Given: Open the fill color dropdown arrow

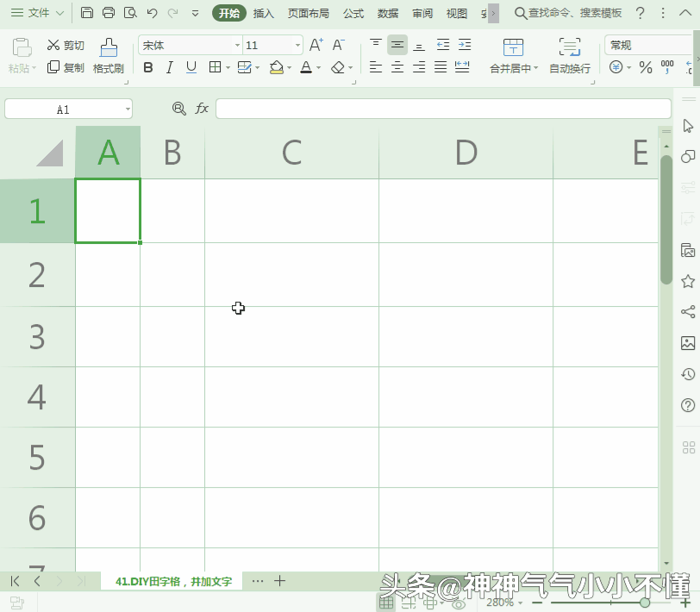Looking at the screenshot, I should [290, 68].
